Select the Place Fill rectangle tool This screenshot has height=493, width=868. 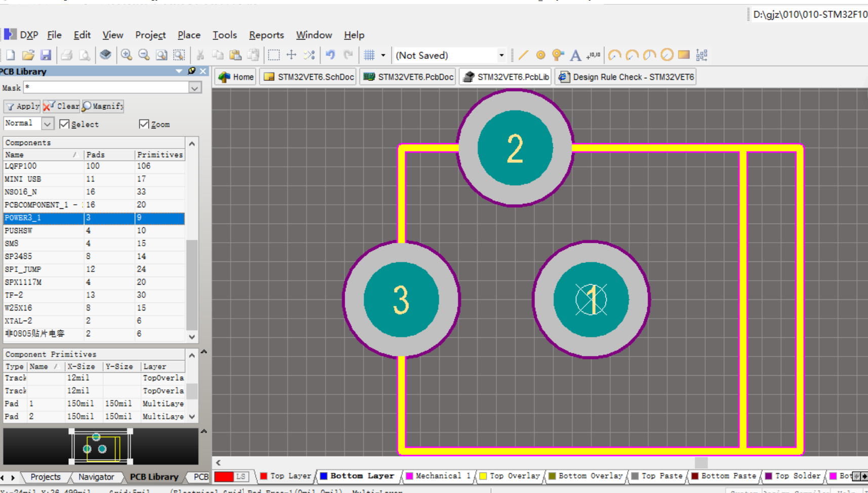point(684,55)
